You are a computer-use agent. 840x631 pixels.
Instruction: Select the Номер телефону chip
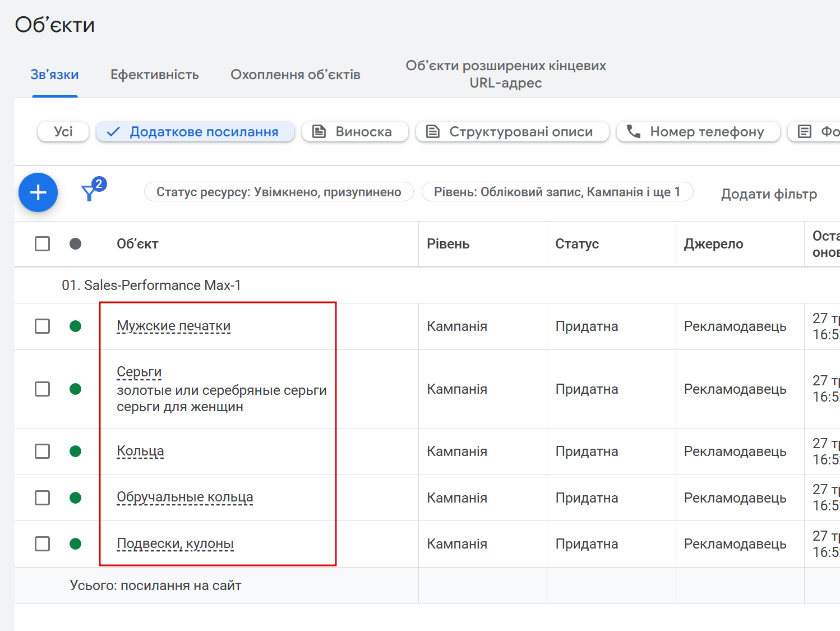point(698,132)
